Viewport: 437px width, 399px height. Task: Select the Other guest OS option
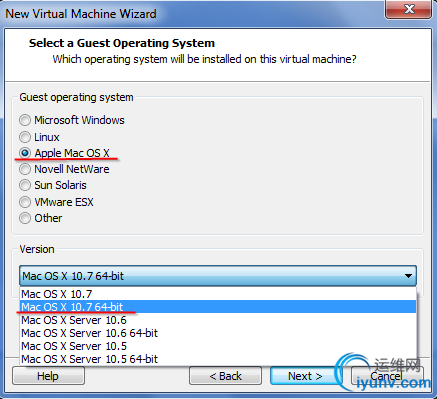pyautogui.click(x=25, y=218)
